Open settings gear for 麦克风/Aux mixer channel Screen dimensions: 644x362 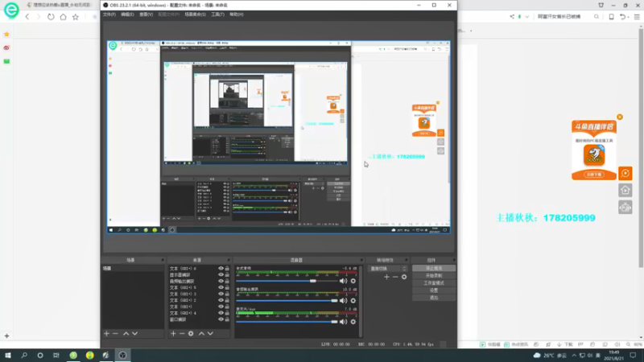coord(353,322)
